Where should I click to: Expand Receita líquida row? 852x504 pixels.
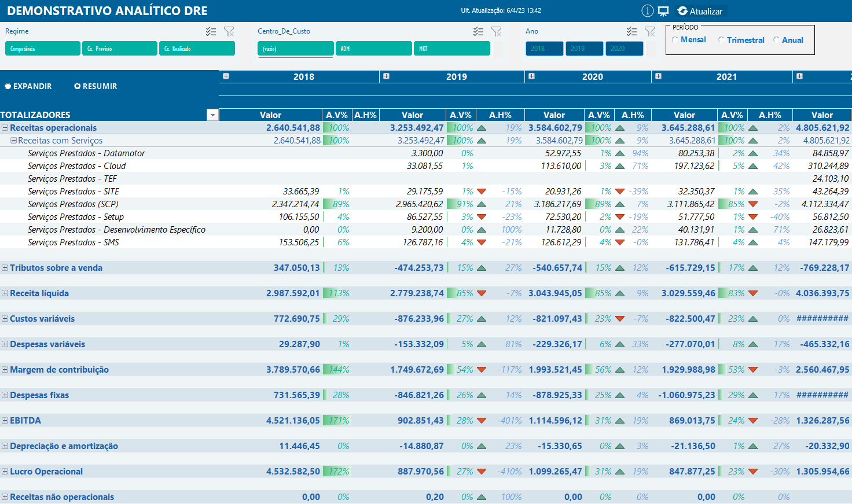tap(5, 293)
